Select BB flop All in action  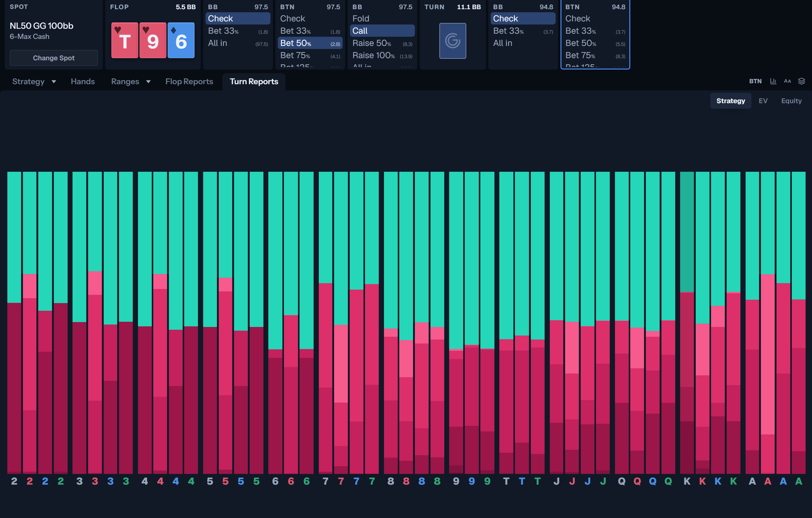(x=238, y=43)
